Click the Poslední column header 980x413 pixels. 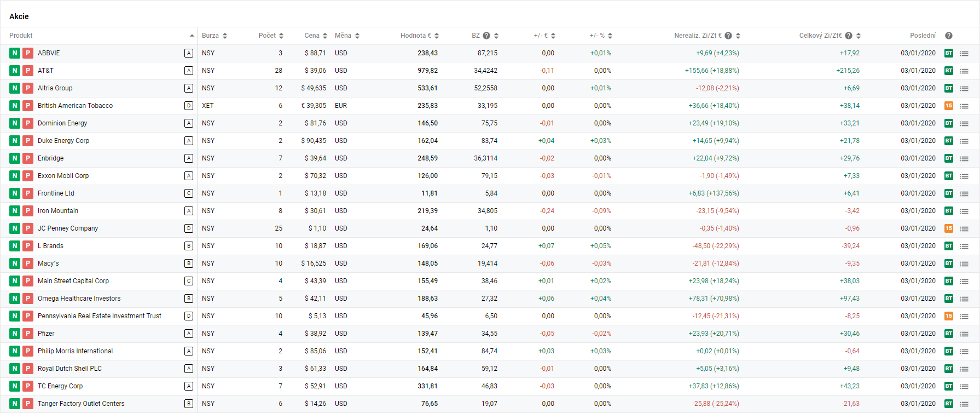click(x=923, y=36)
